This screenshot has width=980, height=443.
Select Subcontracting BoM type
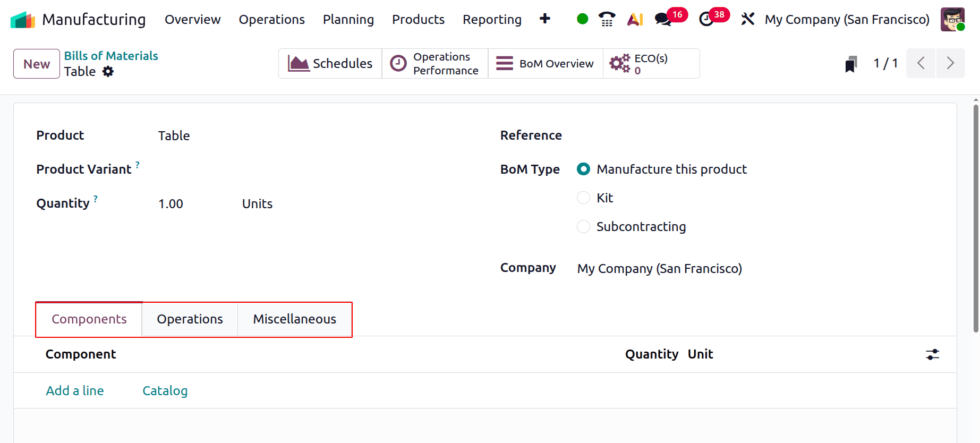point(583,226)
